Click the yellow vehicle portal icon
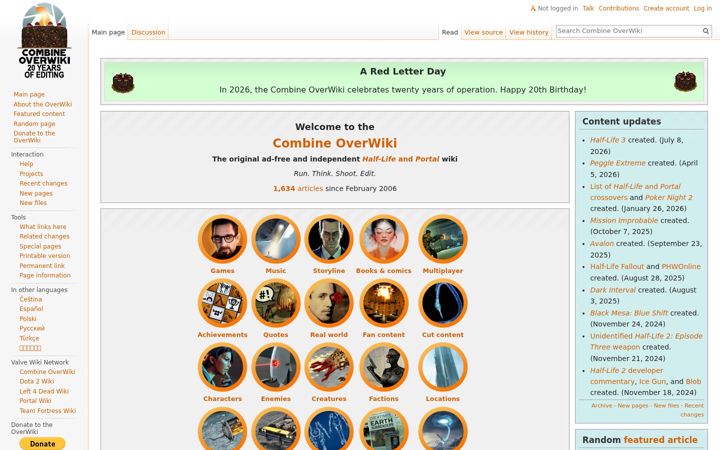The height and width of the screenshot is (450, 720). pyautogui.click(x=276, y=429)
